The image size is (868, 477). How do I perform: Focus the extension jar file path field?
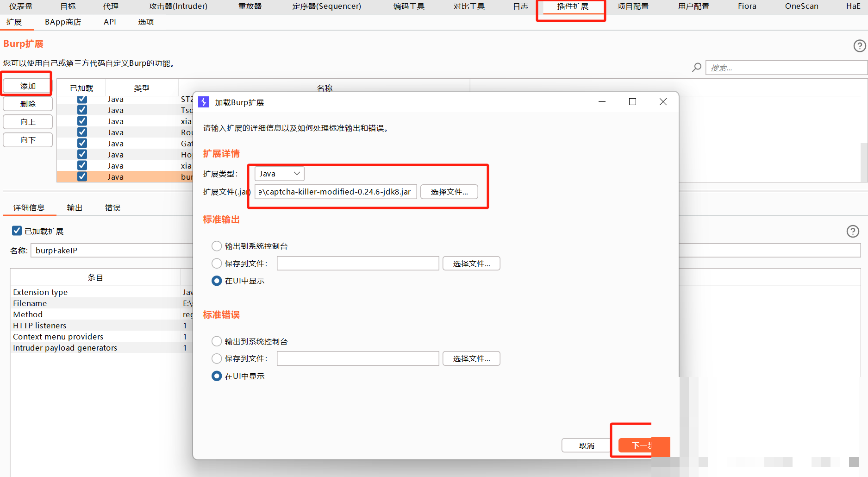336,192
